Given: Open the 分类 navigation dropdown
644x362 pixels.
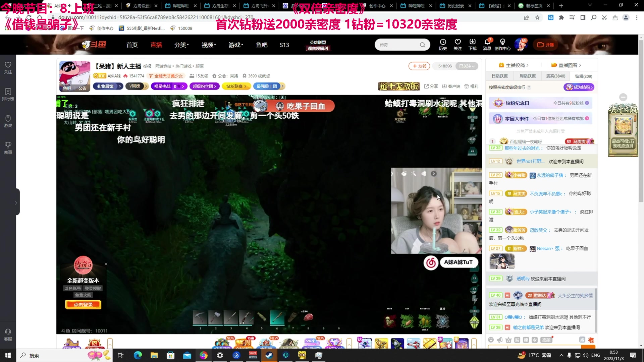Looking at the screenshot, I should [x=181, y=45].
